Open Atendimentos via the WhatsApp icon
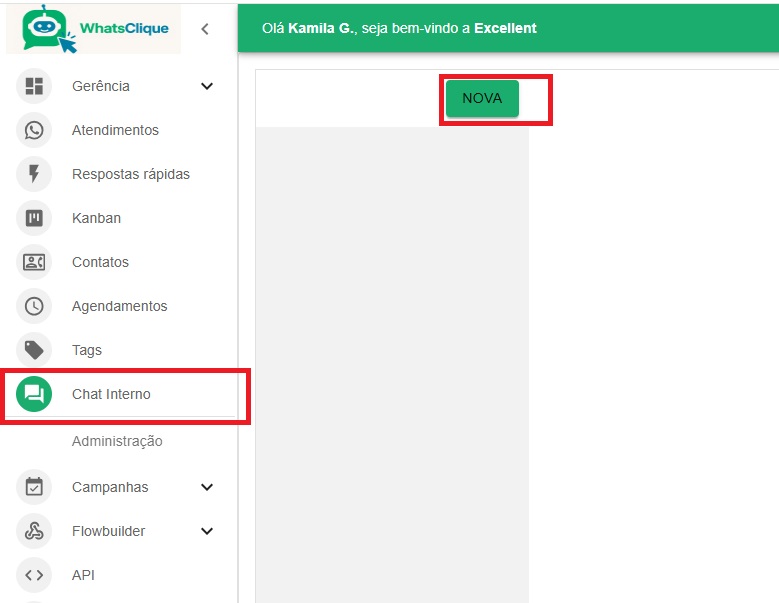This screenshot has height=603, width=779. tap(34, 130)
